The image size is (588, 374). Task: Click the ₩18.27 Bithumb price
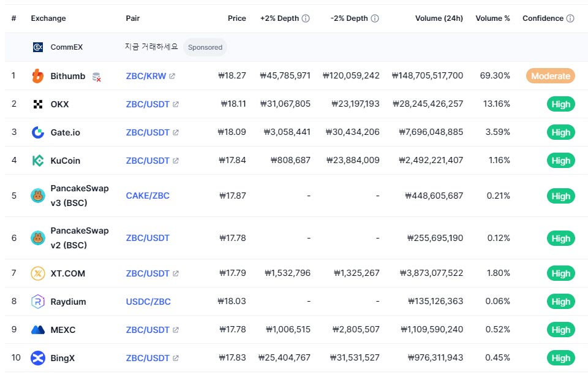pyautogui.click(x=232, y=75)
